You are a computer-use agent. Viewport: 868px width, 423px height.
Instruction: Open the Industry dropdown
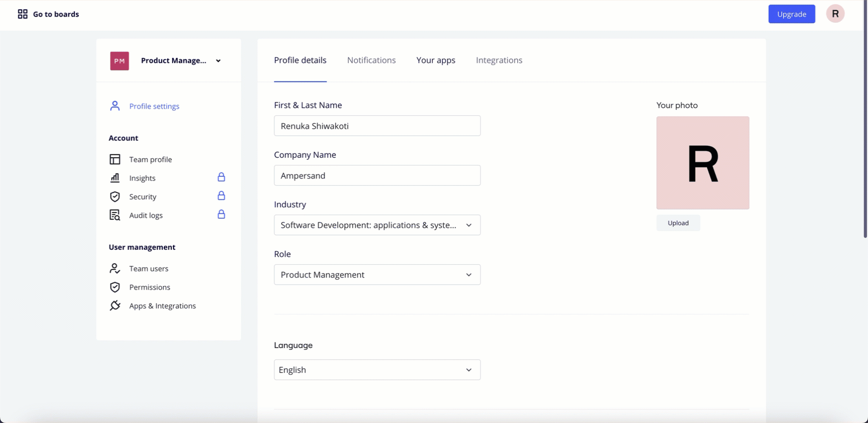pyautogui.click(x=377, y=225)
